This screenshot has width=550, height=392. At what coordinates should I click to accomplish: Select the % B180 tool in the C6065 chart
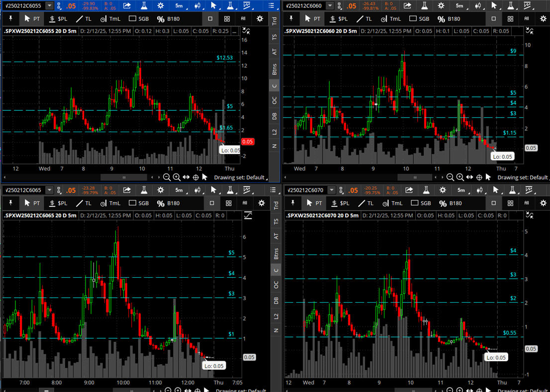(168, 203)
